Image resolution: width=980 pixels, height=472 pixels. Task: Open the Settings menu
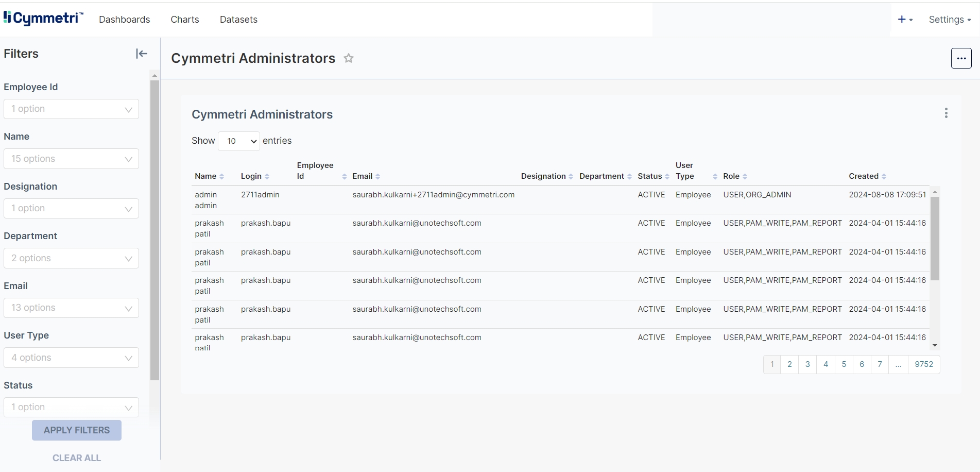coord(949,20)
